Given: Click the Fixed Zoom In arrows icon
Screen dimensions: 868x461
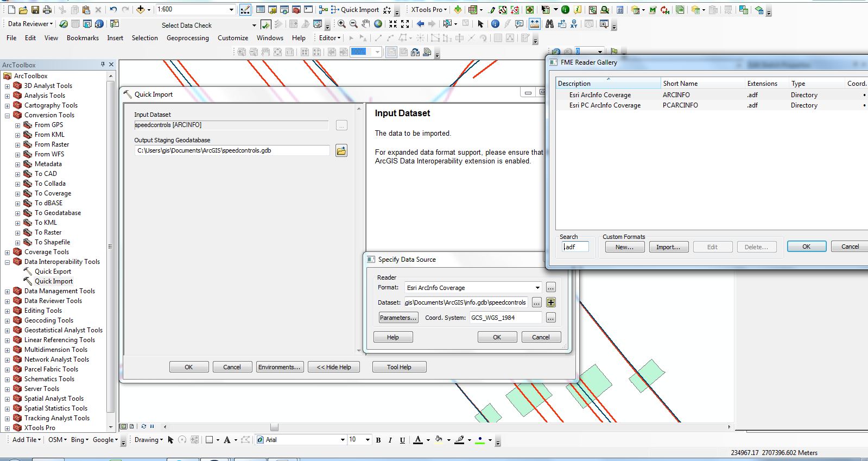Looking at the screenshot, I should pos(393,24).
